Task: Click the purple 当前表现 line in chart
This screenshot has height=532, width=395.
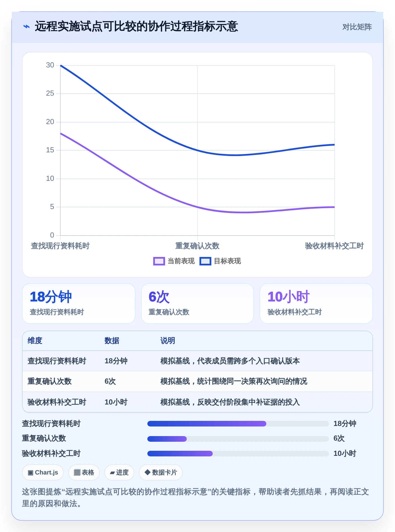Action: coord(197,207)
